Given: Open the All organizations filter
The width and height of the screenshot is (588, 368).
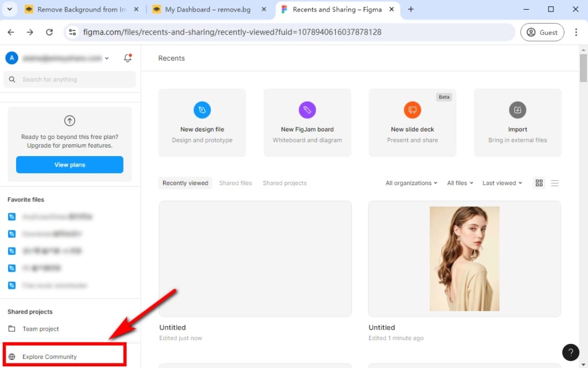Looking at the screenshot, I should tap(411, 183).
